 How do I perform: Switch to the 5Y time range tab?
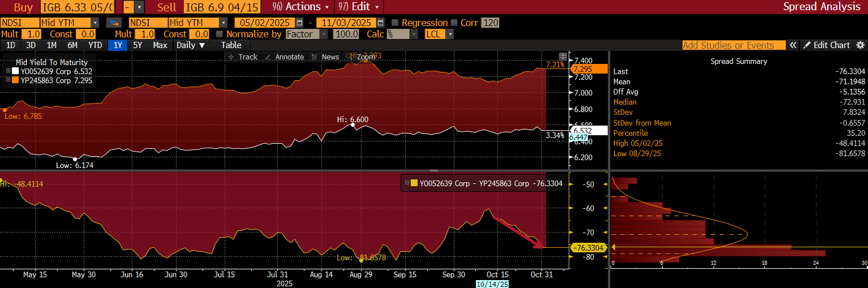click(137, 45)
